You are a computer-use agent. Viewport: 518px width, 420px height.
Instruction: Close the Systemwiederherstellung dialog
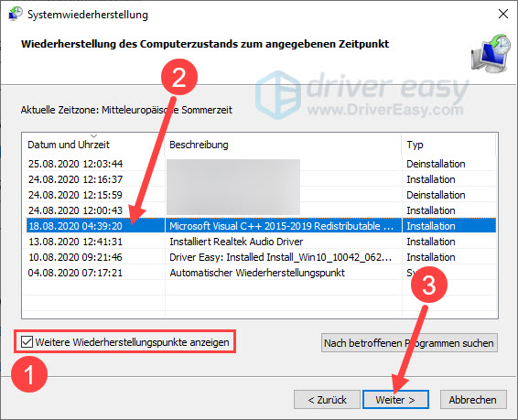503,14
